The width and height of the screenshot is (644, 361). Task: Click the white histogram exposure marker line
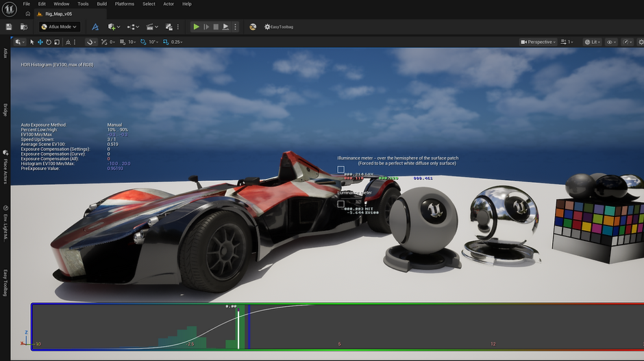(x=238, y=329)
